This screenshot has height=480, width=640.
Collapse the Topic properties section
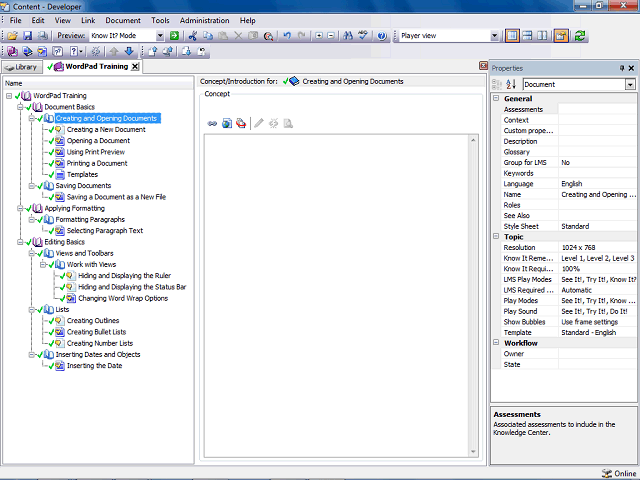coord(496,236)
